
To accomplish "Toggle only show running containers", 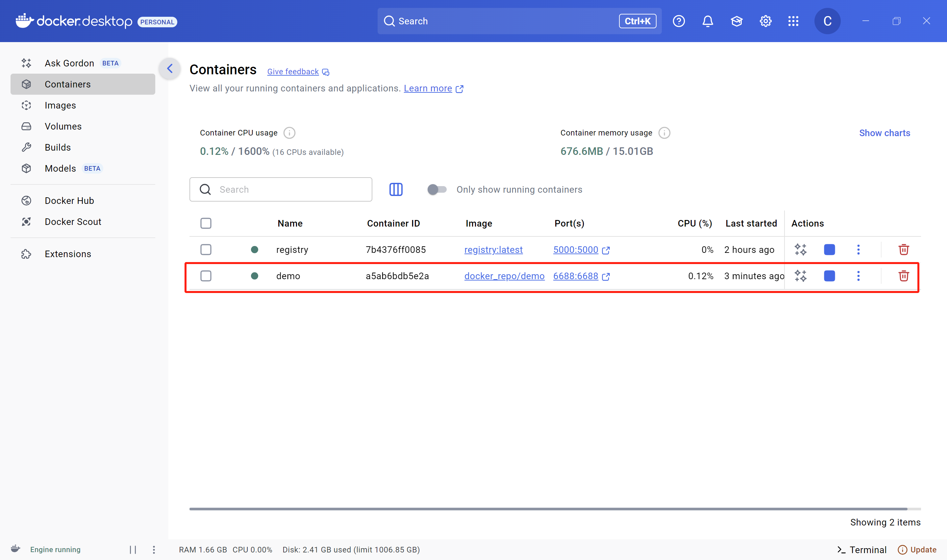I will [437, 189].
